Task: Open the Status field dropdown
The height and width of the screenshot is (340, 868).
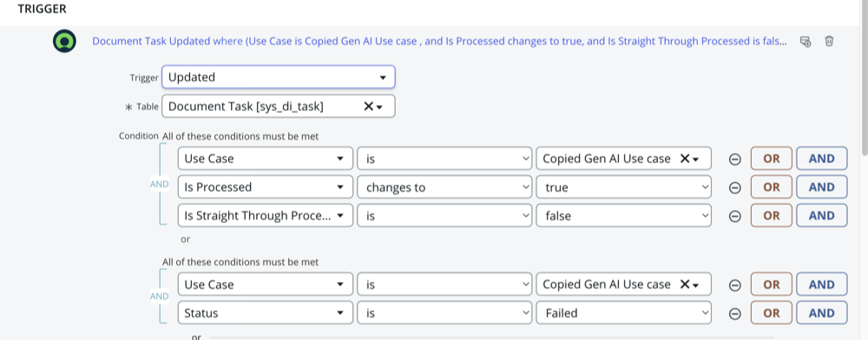Action: tap(265, 313)
